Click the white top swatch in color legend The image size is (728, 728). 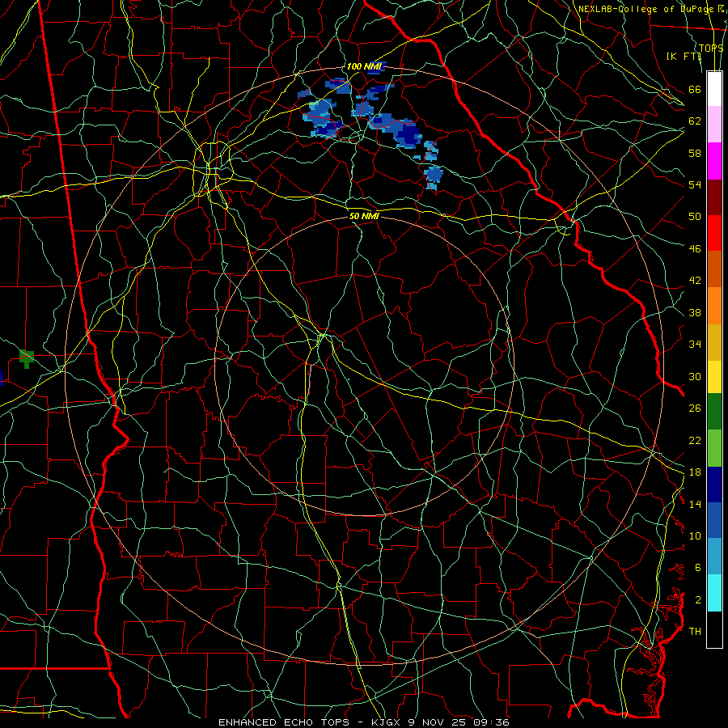point(714,89)
